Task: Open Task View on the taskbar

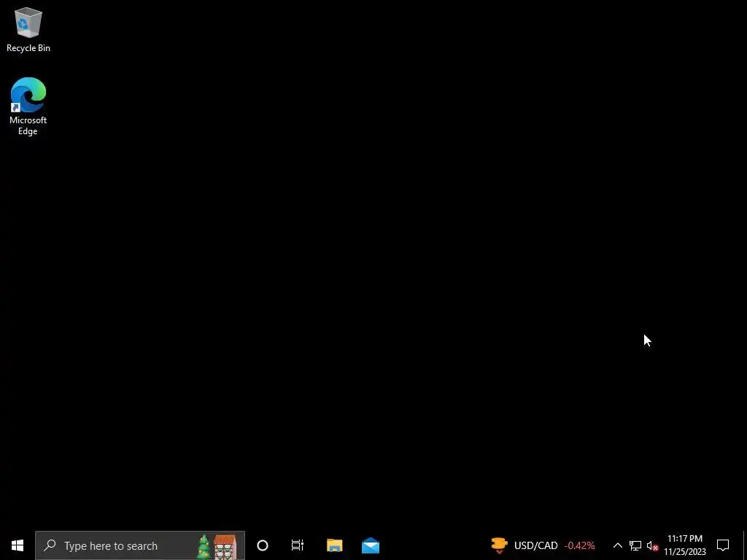Action: pyautogui.click(x=298, y=545)
